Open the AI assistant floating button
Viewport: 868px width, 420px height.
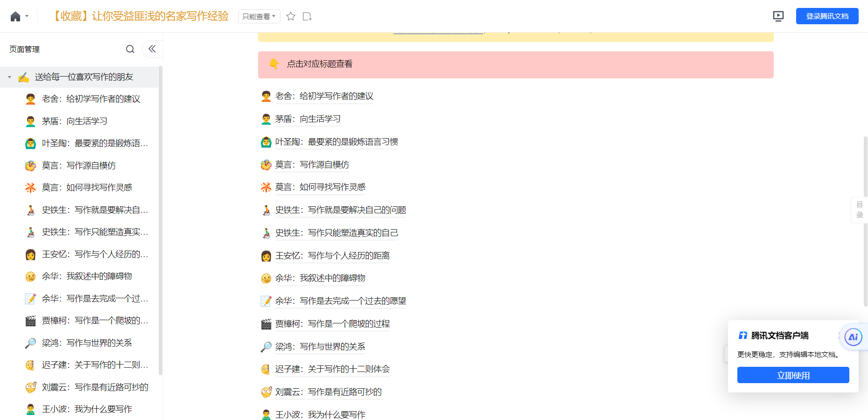[853, 337]
